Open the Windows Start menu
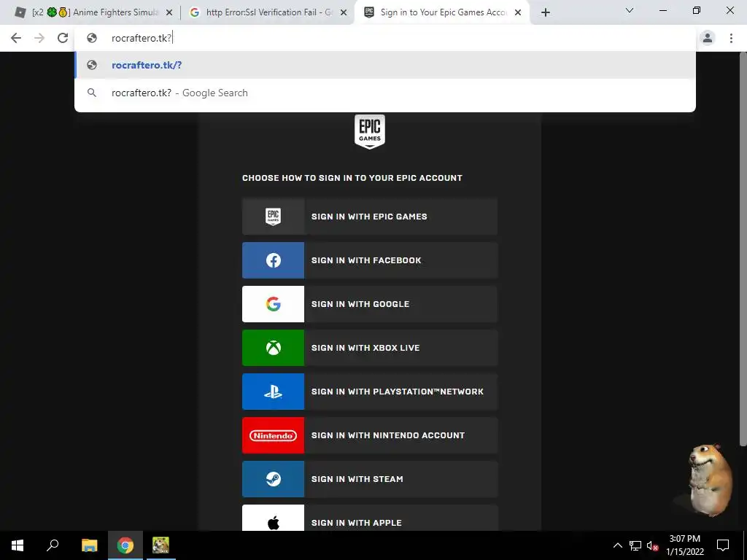 18,545
